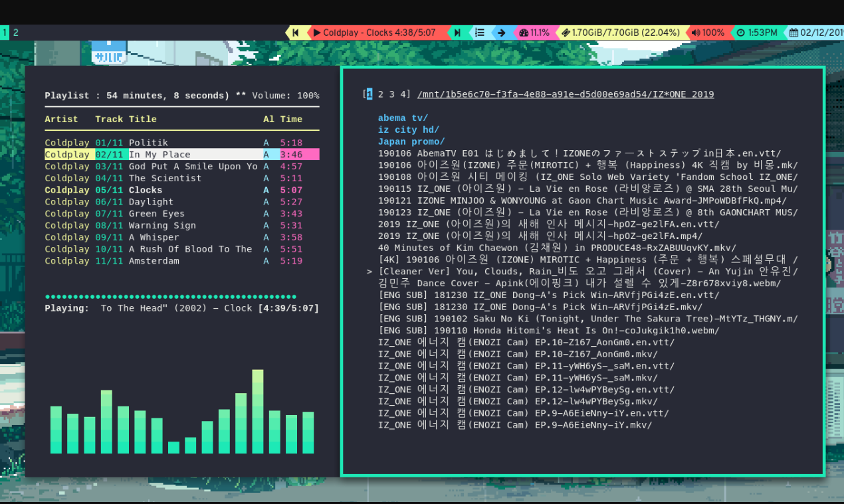Select ENOZI Cam EP.9 mkv file
Image resolution: width=844 pixels, height=504 pixels.
click(515, 425)
